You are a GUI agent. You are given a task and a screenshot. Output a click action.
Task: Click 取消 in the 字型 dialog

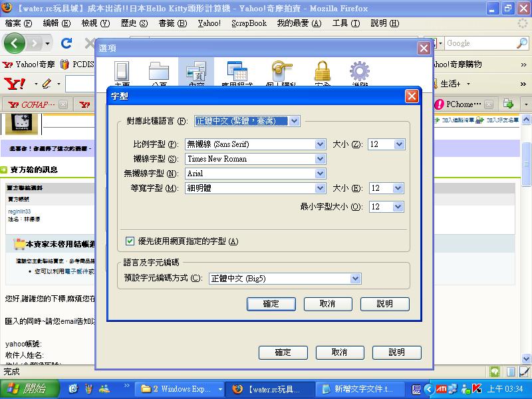(x=327, y=304)
